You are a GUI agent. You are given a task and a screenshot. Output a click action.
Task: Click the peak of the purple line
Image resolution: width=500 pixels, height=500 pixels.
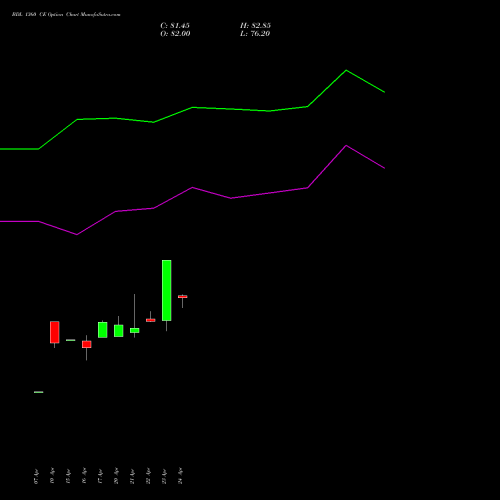point(346,145)
